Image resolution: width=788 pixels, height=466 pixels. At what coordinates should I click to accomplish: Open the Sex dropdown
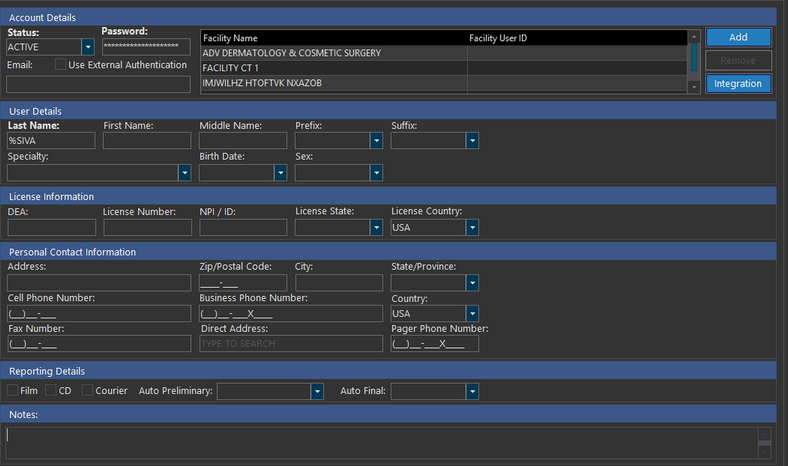click(x=376, y=173)
